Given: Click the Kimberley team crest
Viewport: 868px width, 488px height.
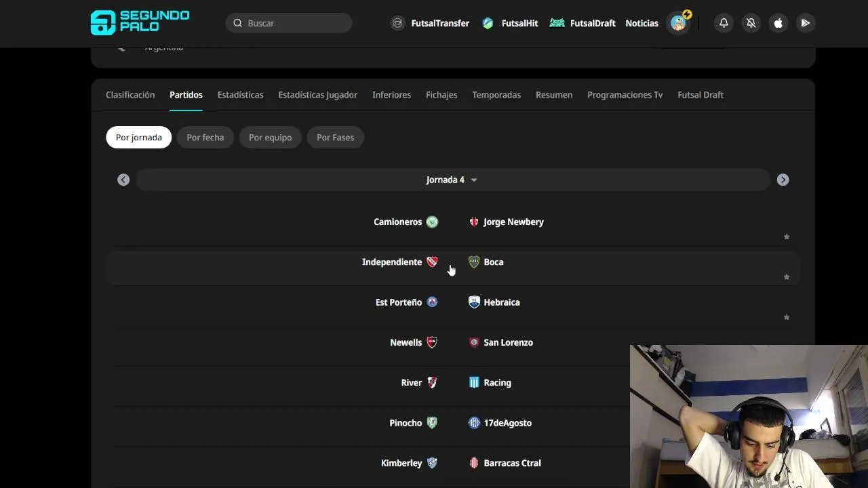Looking at the screenshot, I should tap(432, 463).
